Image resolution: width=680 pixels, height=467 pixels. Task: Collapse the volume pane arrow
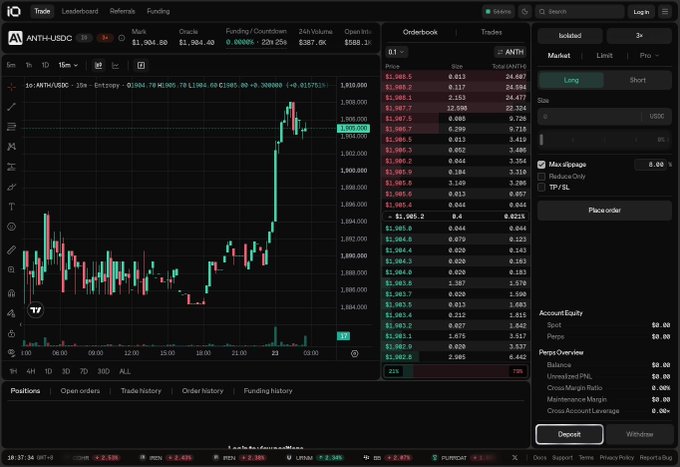[x=20, y=324]
